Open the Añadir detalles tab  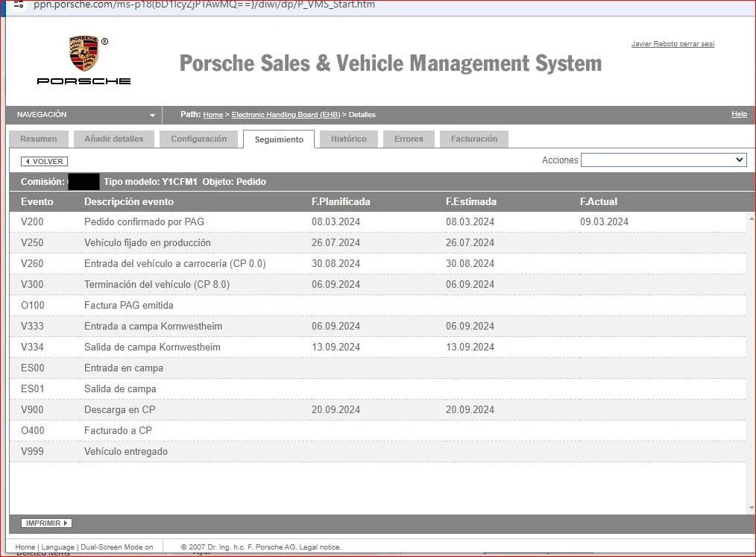coord(114,139)
